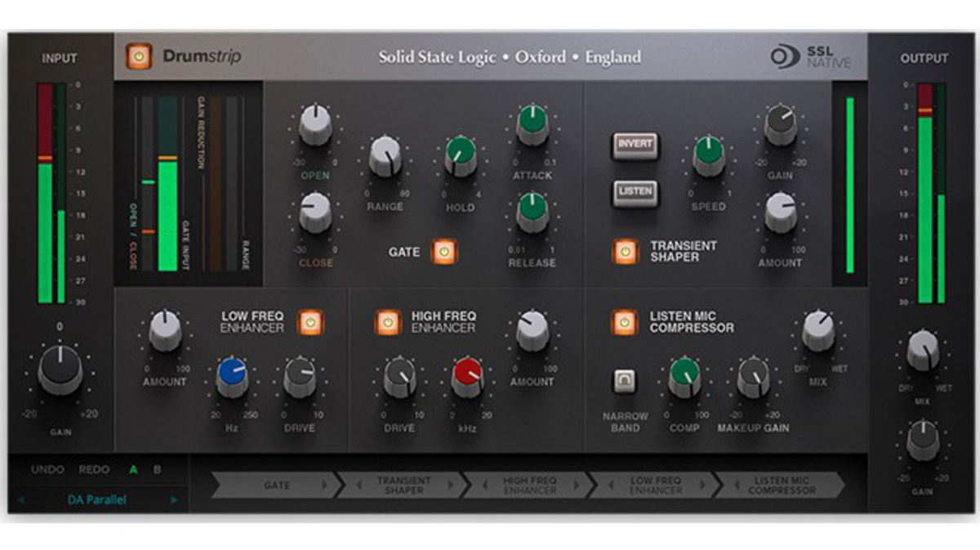Click the Low Freq Enhancer AMOUNT knob
The height and width of the screenshot is (550, 980).
[x=165, y=330]
